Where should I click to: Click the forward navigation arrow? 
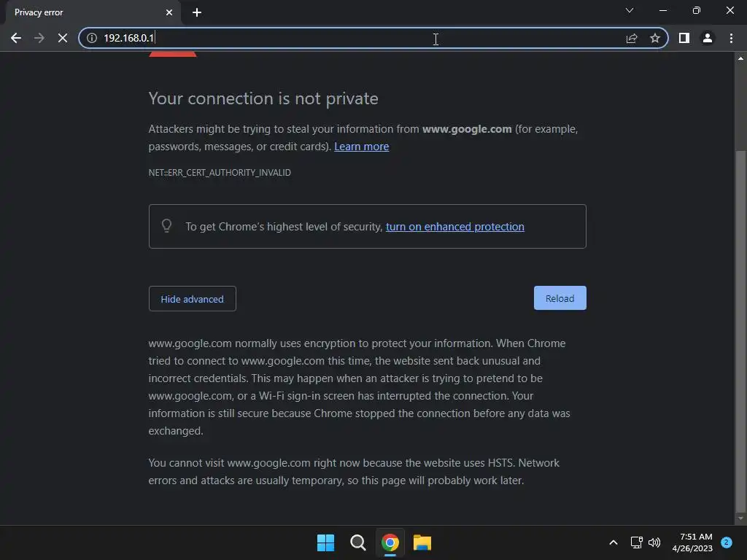coord(39,38)
